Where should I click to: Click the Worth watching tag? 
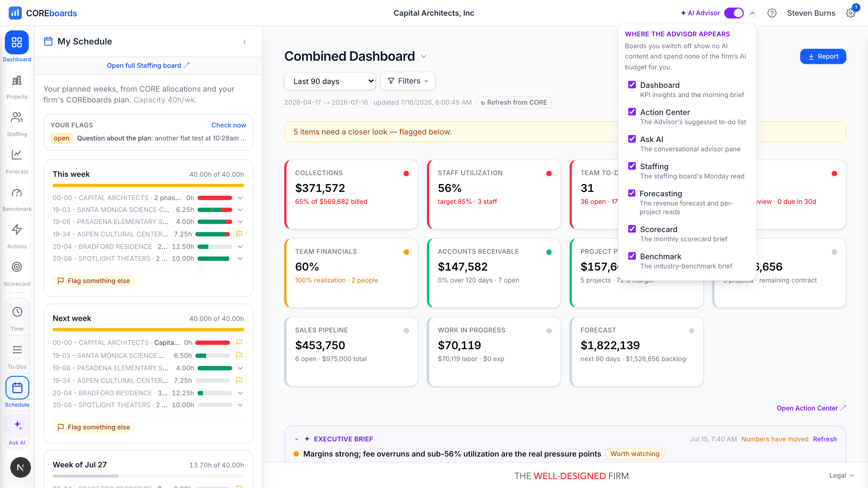point(635,454)
